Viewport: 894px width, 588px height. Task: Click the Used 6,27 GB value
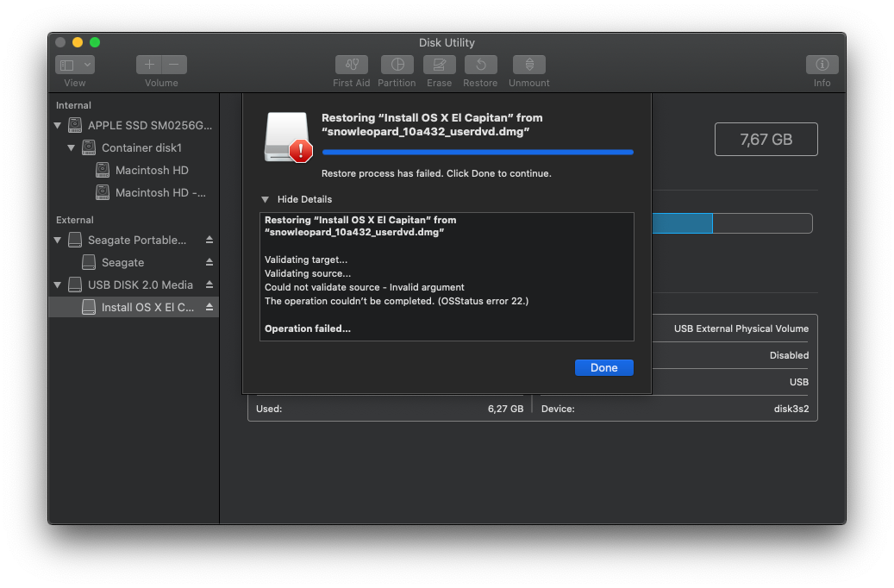[x=505, y=409]
